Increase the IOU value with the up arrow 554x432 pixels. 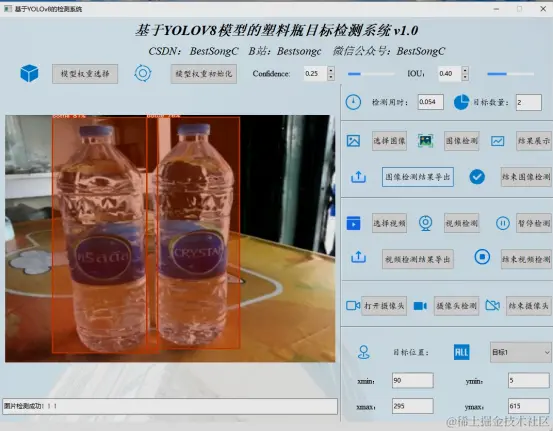465,70
